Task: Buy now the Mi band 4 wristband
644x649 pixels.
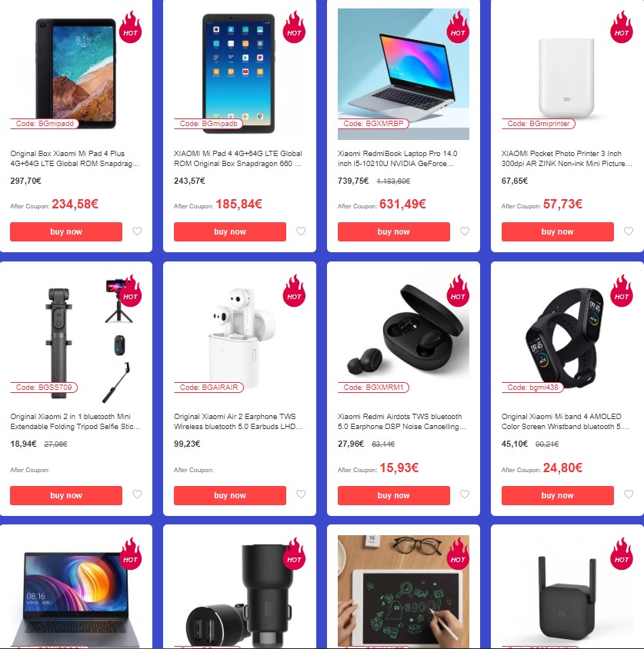Action: click(x=558, y=495)
